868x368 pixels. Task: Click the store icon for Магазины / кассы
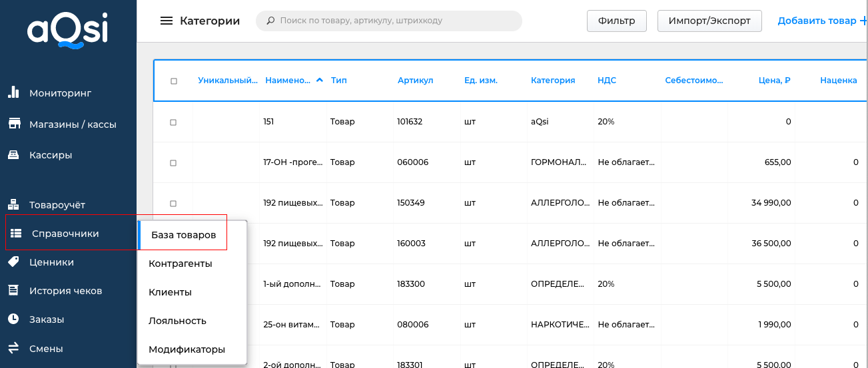click(13, 124)
